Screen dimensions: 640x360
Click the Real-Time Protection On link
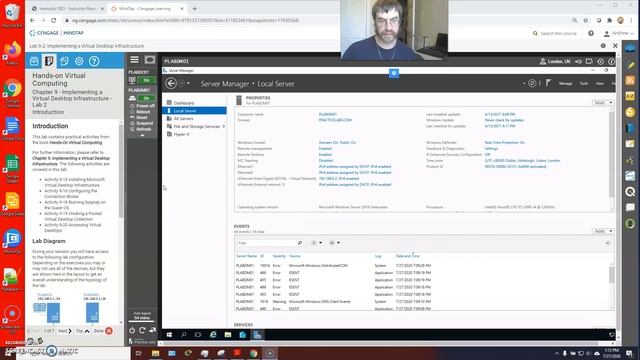[504, 142]
